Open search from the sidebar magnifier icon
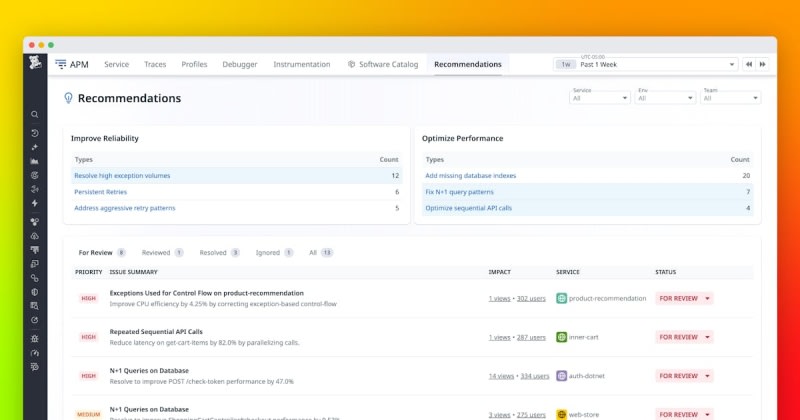Screen dimensions: 800x420 pyautogui.click(x=35, y=115)
